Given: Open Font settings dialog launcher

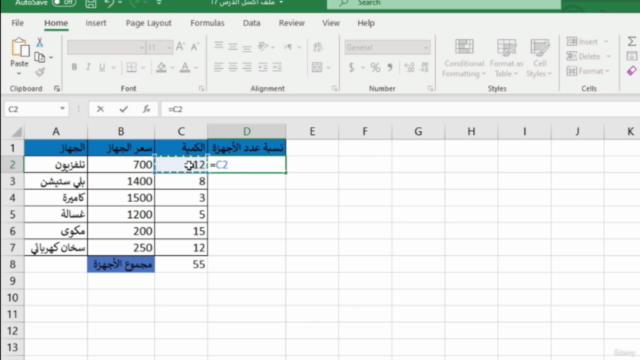Looking at the screenshot, I should click(201, 89).
